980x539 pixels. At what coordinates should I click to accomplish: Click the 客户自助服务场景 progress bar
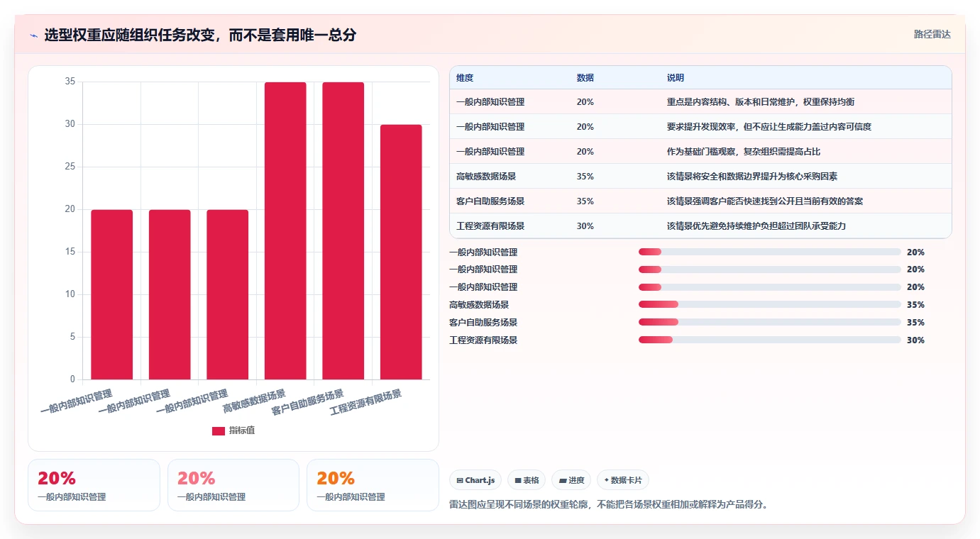[x=769, y=322]
